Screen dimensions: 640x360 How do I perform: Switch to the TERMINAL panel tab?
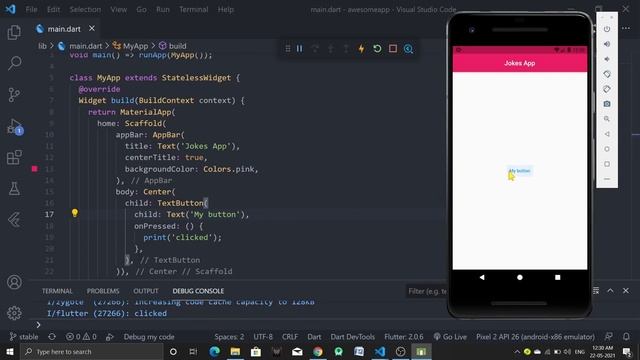pyautogui.click(x=57, y=291)
